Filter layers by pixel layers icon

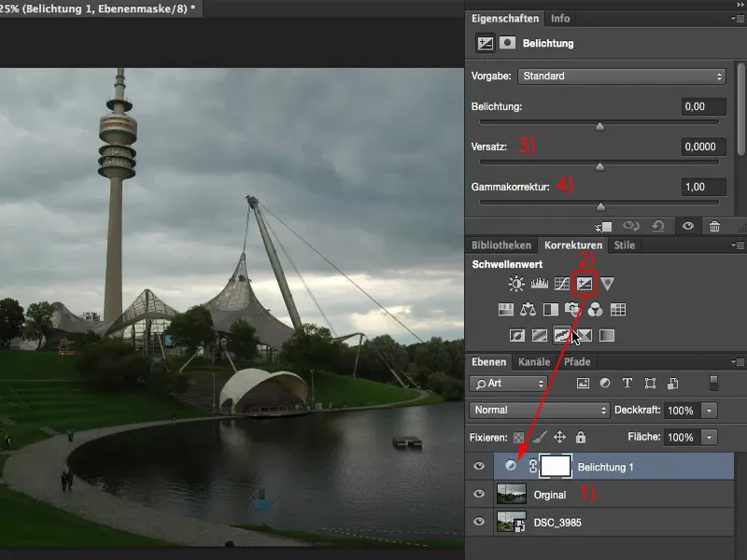click(583, 384)
